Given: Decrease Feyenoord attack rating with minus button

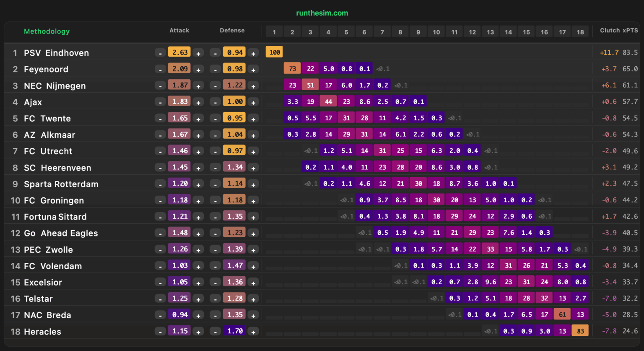Looking at the screenshot, I should (160, 69).
